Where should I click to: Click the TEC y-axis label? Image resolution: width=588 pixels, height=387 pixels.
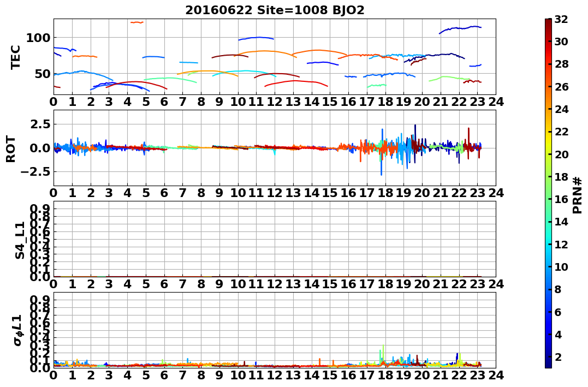(x=15, y=57)
